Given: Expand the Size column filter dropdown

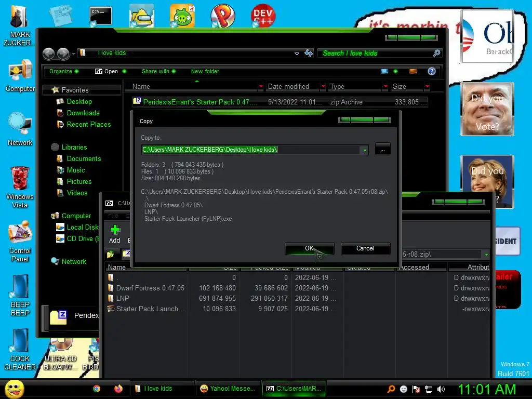Looking at the screenshot, I should pyautogui.click(x=427, y=87).
